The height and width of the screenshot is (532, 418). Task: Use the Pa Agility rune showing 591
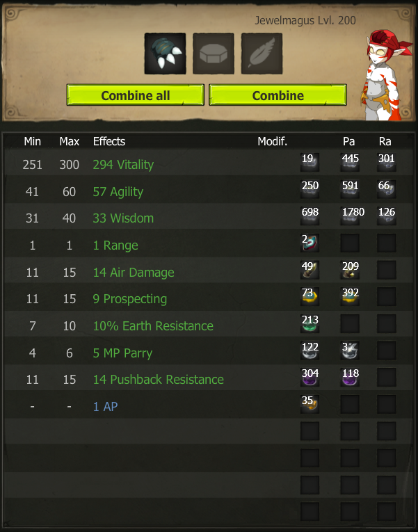350,189
